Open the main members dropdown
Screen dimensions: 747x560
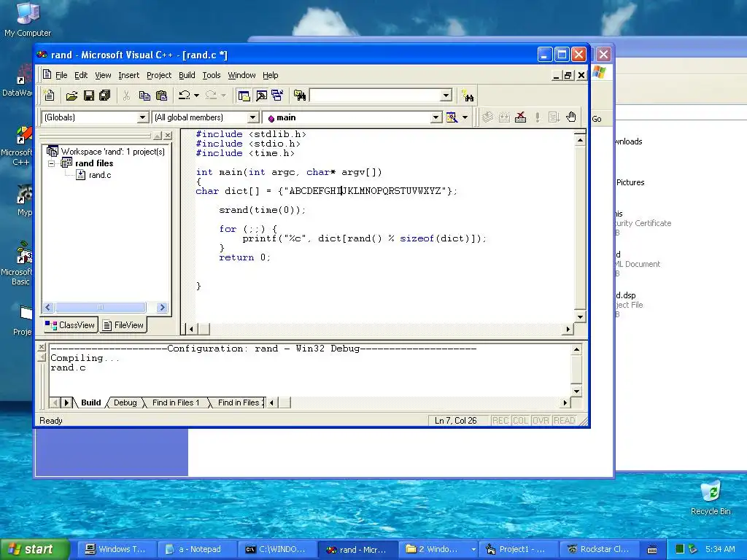tap(436, 117)
